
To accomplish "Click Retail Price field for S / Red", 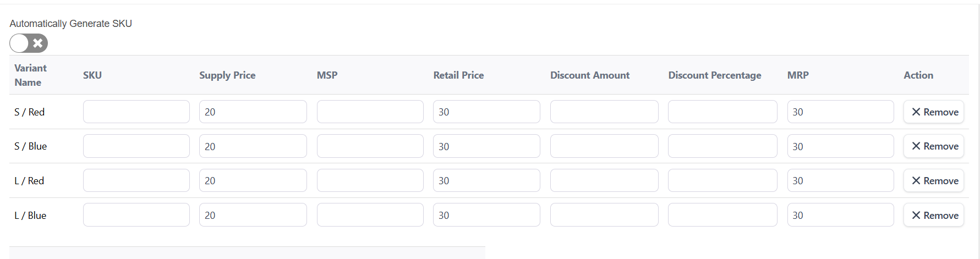I will tap(486, 112).
